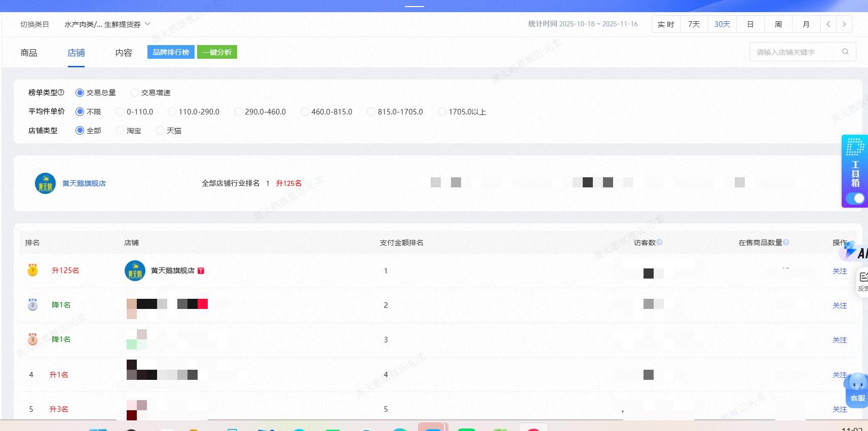Click the gold medal rank 1 icon

(x=32, y=270)
